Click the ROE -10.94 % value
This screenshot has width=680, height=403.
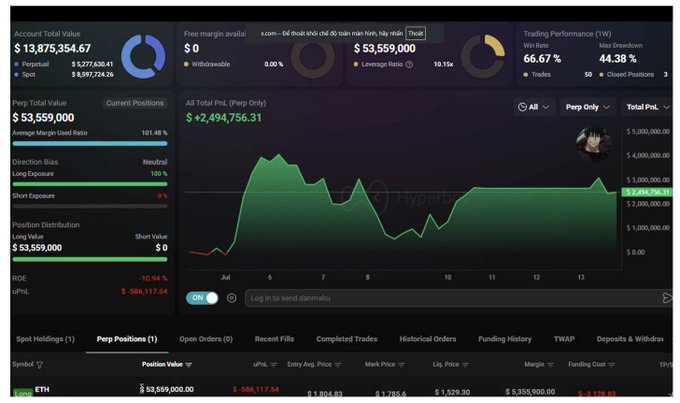(154, 278)
